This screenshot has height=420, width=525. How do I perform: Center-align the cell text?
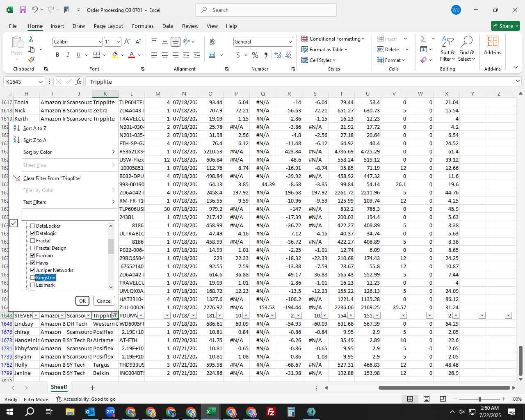pyautogui.click(x=165, y=55)
